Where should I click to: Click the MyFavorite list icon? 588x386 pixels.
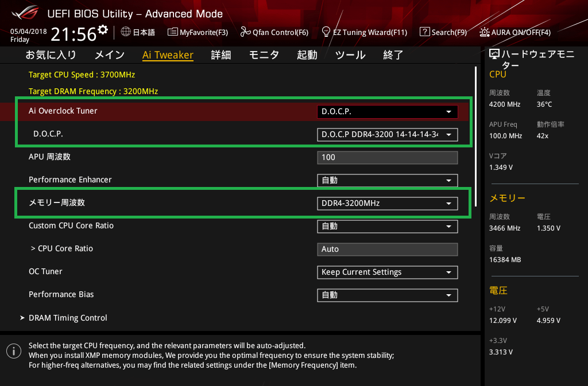[x=172, y=32]
